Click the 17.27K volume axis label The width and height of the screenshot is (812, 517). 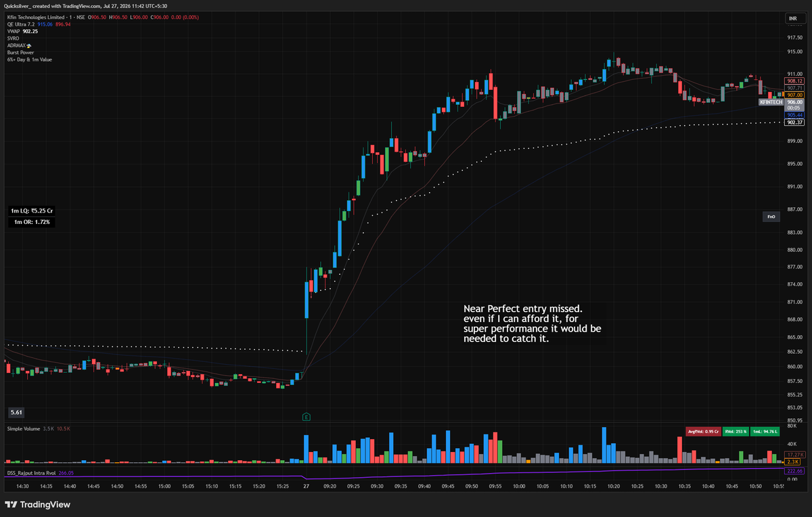pyautogui.click(x=794, y=454)
